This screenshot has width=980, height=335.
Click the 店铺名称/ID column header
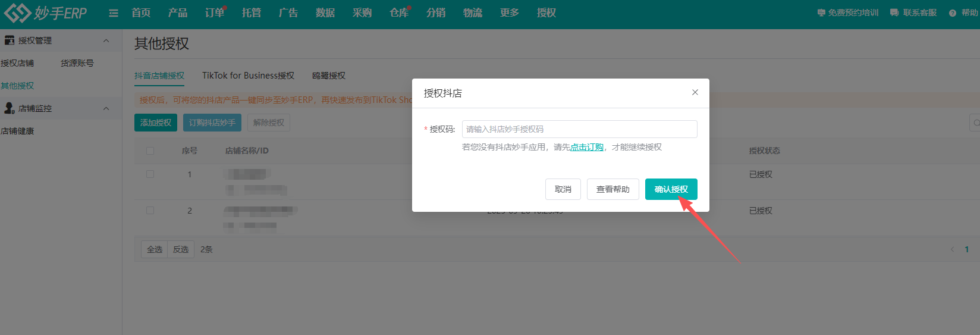pyautogui.click(x=247, y=151)
